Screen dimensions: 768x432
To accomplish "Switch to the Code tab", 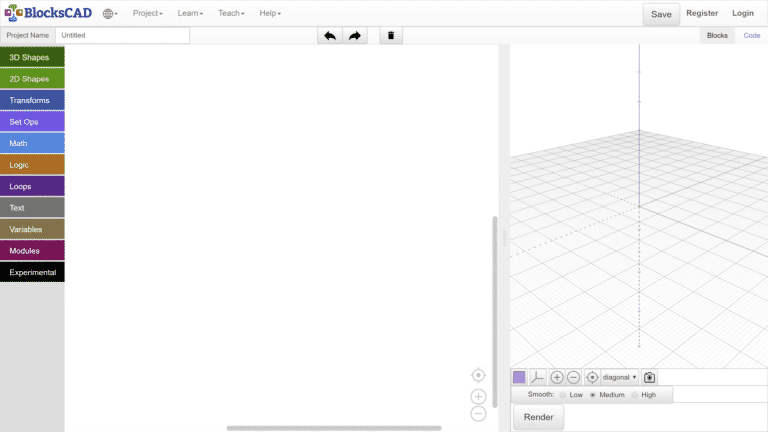I will (751, 35).
